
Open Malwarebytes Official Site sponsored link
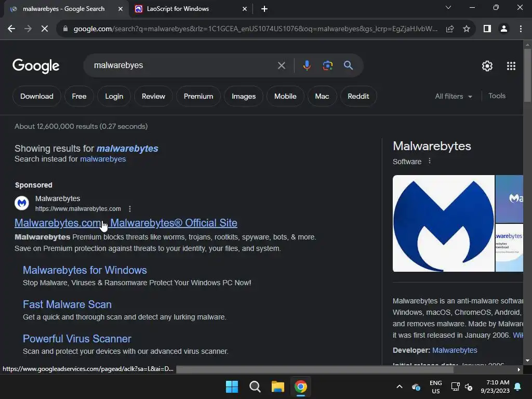(126, 223)
